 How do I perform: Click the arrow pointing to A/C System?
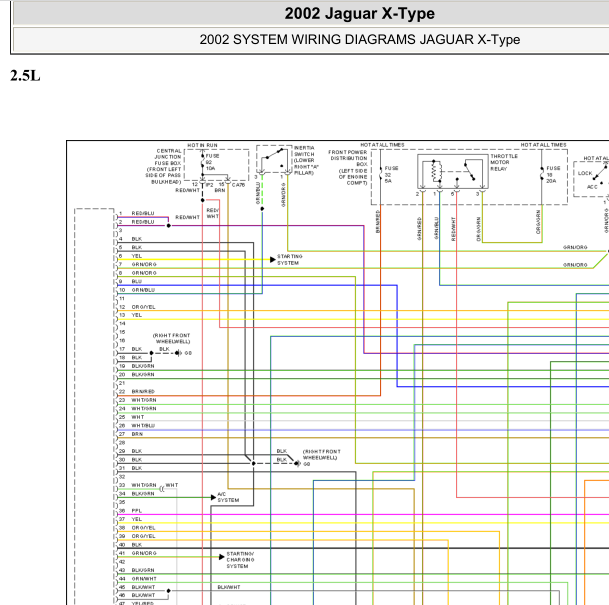pyautogui.click(x=213, y=497)
